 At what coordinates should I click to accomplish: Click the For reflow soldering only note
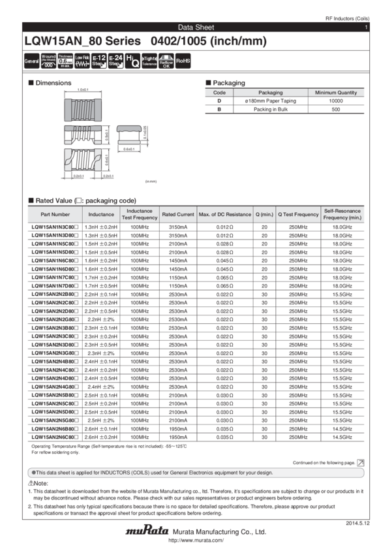point(55,452)
